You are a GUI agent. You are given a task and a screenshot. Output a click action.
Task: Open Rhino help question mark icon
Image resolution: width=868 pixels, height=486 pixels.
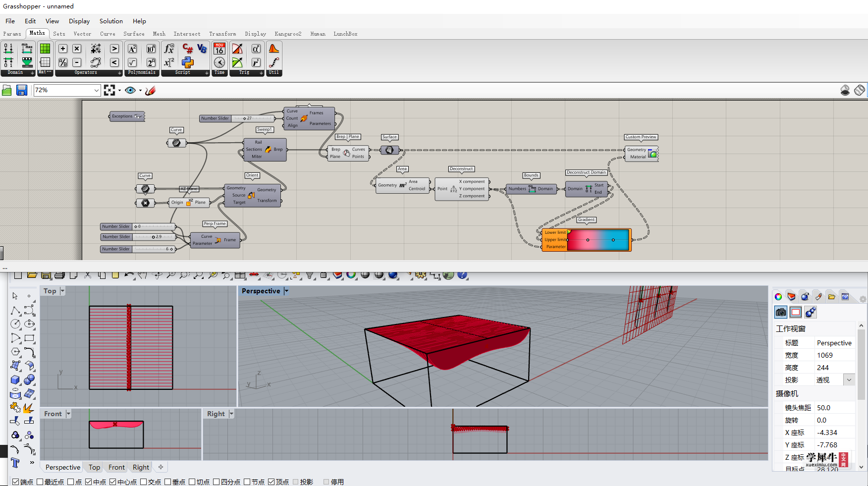[462, 275]
